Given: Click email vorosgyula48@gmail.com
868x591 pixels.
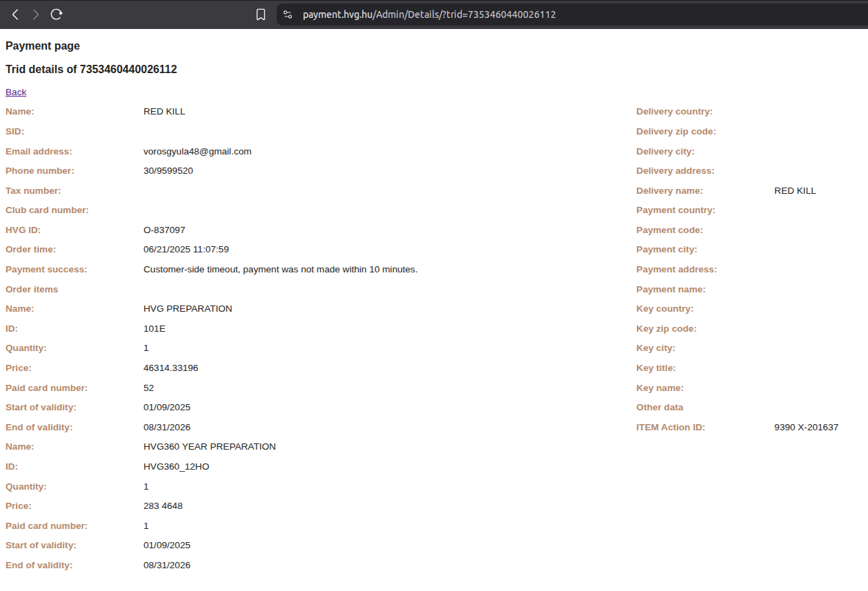Looking at the screenshot, I should (197, 152).
